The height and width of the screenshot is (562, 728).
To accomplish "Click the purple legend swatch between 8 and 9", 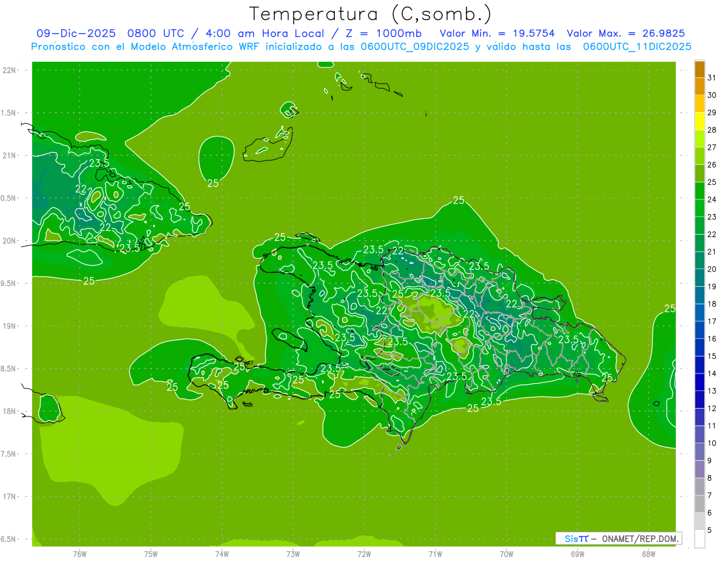I will pos(699,469).
